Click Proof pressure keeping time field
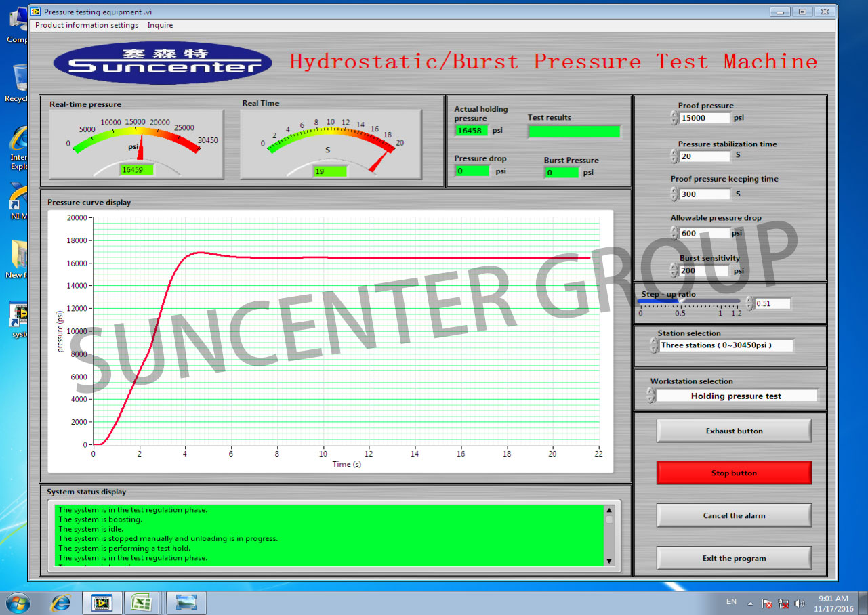868x615 pixels. coord(705,194)
